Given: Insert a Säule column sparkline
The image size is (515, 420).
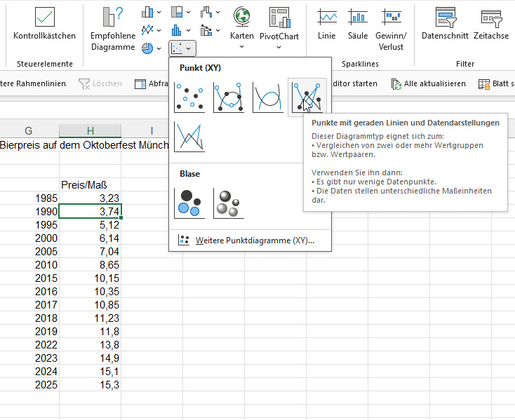Looking at the screenshot, I should 358,24.
